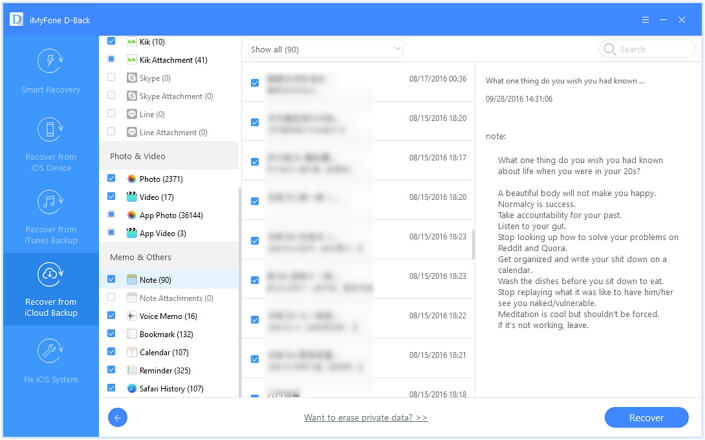This screenshot has width=705, height=440.
Task: Click the blue back arrow button
Action: 118,417
